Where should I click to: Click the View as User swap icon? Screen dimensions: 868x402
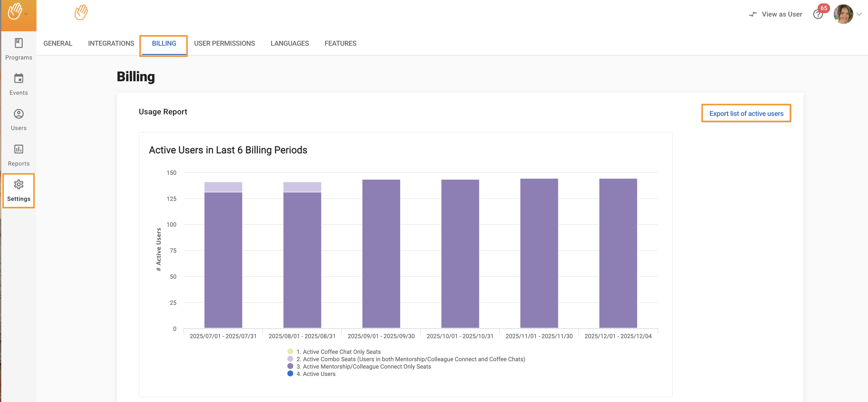point(752,14)
